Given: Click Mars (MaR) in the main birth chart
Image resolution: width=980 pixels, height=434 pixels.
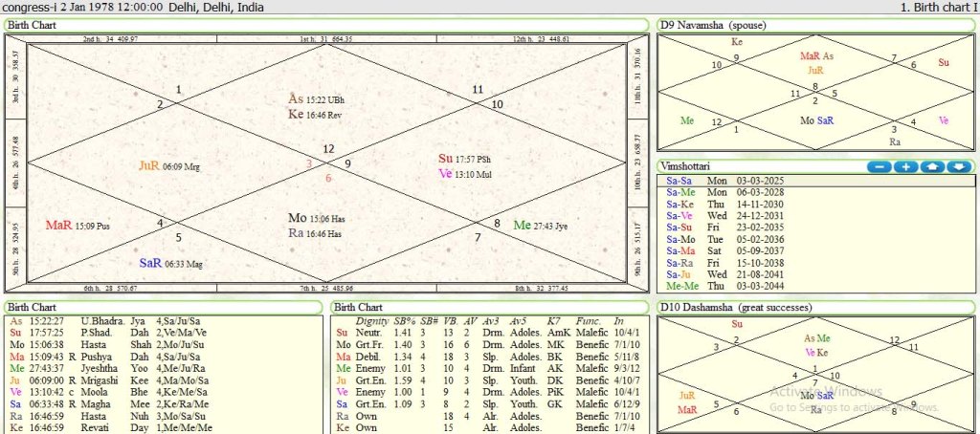Looking at the screenshot, I should click(x=59, y=226).
